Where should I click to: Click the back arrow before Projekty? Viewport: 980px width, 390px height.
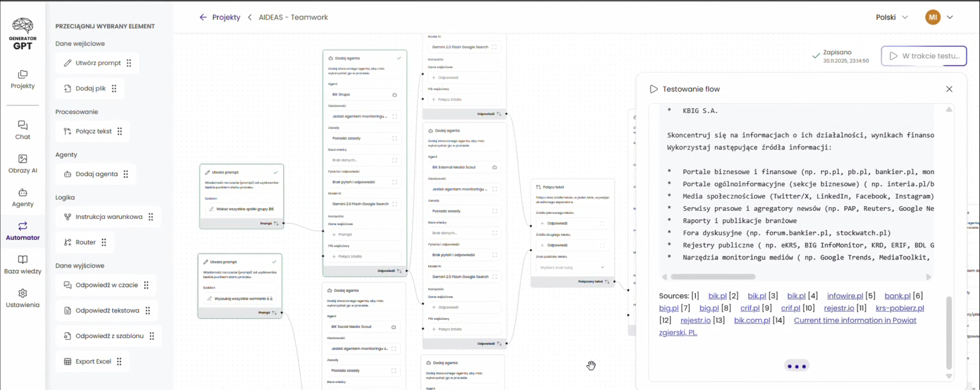(203, 17)
